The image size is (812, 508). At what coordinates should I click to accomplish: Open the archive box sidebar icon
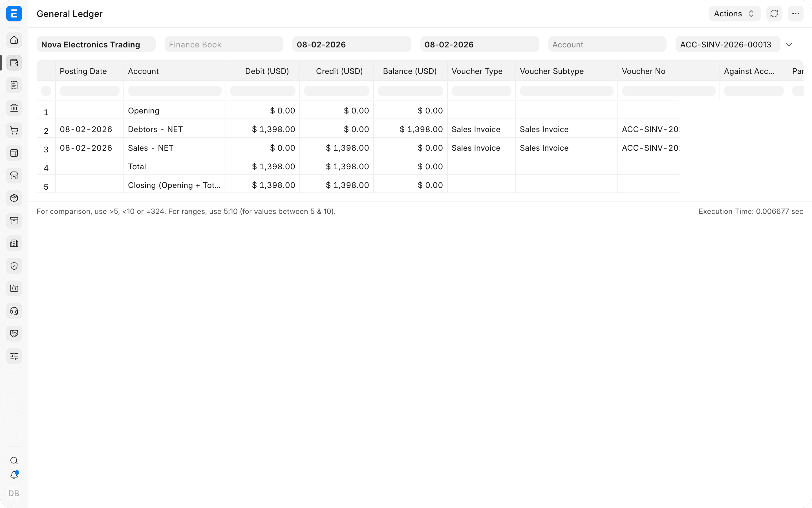14,221
